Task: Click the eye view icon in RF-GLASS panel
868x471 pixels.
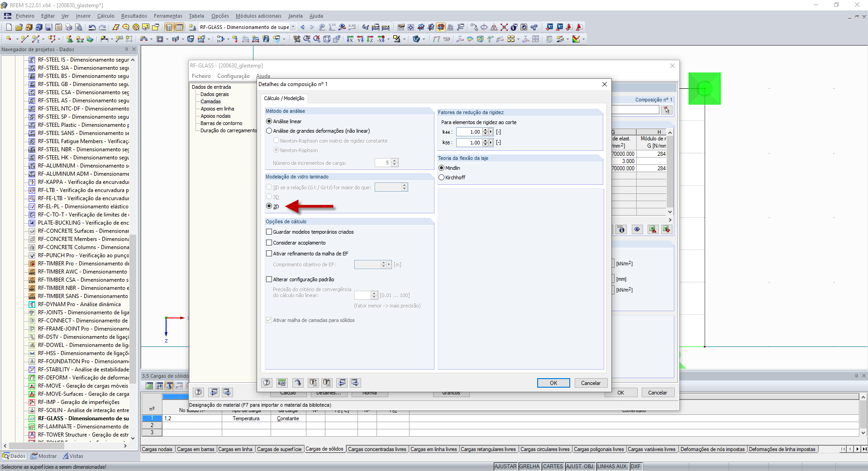Action: point(637,230)
